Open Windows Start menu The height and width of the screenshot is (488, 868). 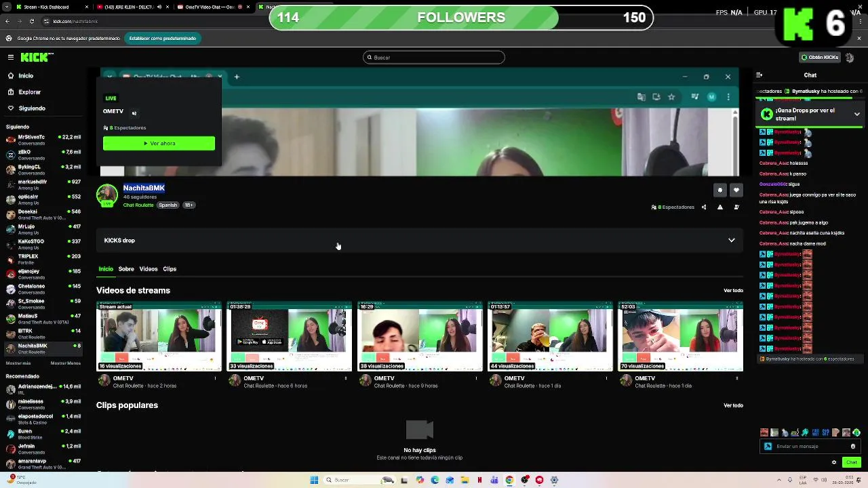314,480
